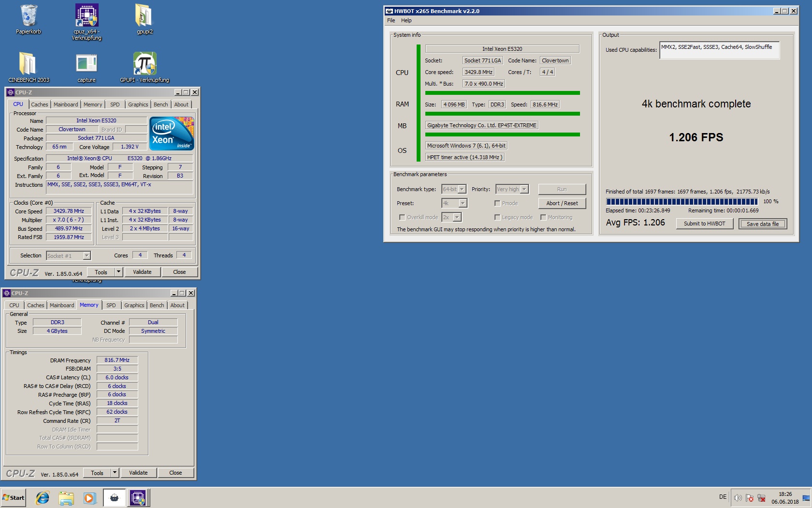Click Validate in the Memory CPU-Z window

(138, 473)
